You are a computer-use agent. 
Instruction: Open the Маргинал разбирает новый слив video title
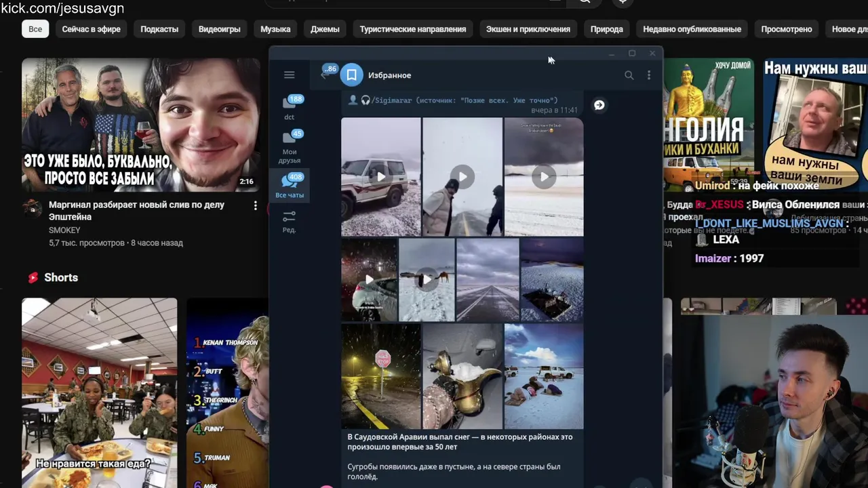click(136, 211)
